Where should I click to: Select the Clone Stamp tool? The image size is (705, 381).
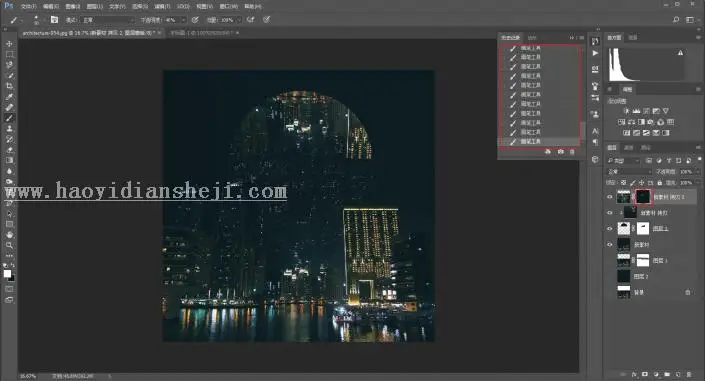pos(9,129)
